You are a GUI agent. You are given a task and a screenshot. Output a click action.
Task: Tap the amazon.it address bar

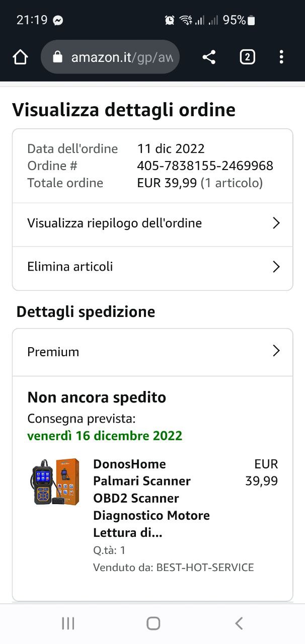coord(110,57)
